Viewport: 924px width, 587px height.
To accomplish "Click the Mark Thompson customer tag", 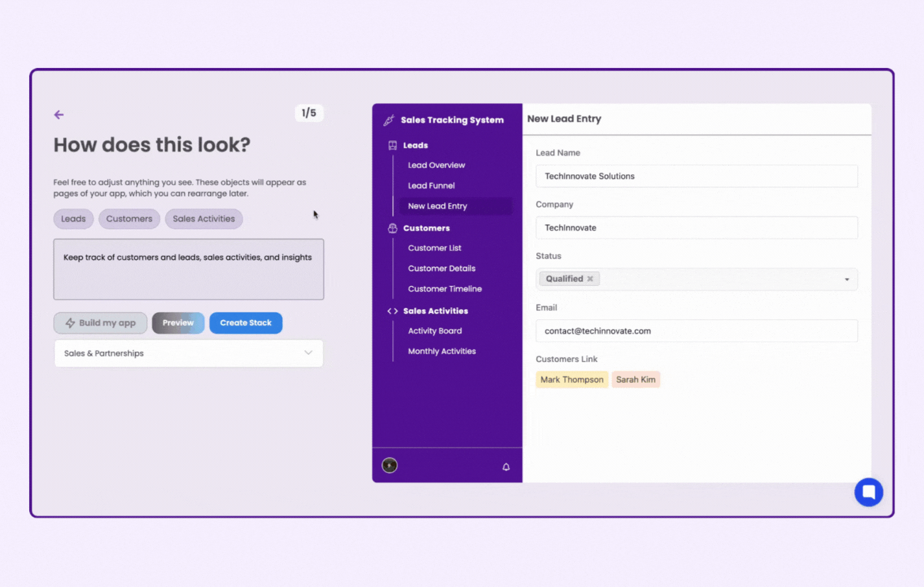I will pyautogui.click(x=571, y=380).
